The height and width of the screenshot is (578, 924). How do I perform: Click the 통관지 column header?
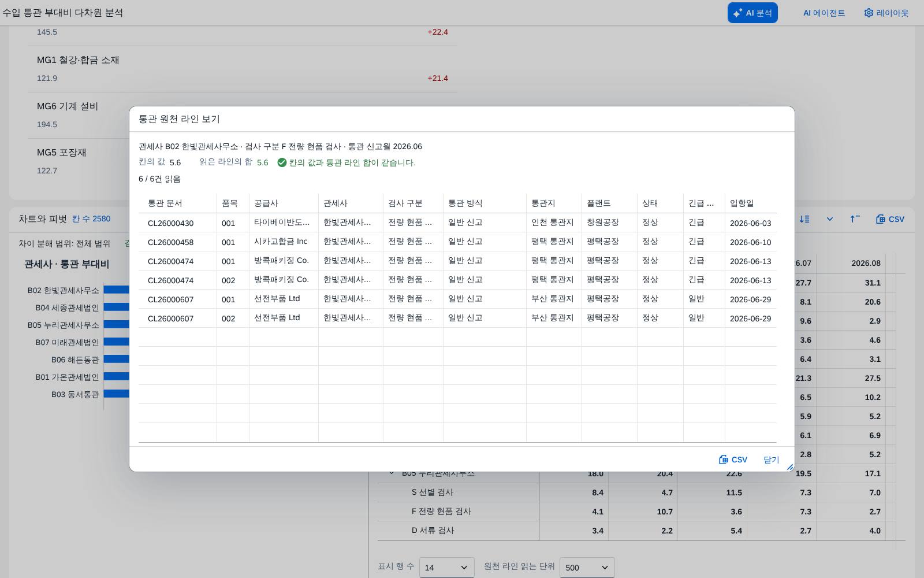click(x=554, y=203)
